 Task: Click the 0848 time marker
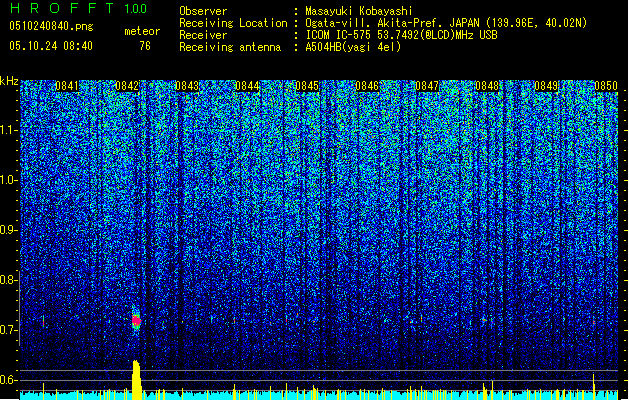[x=487, y=86]
